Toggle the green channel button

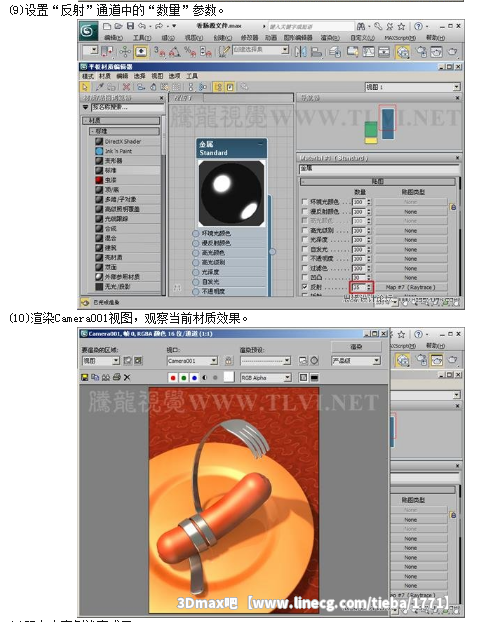[183, 378]
